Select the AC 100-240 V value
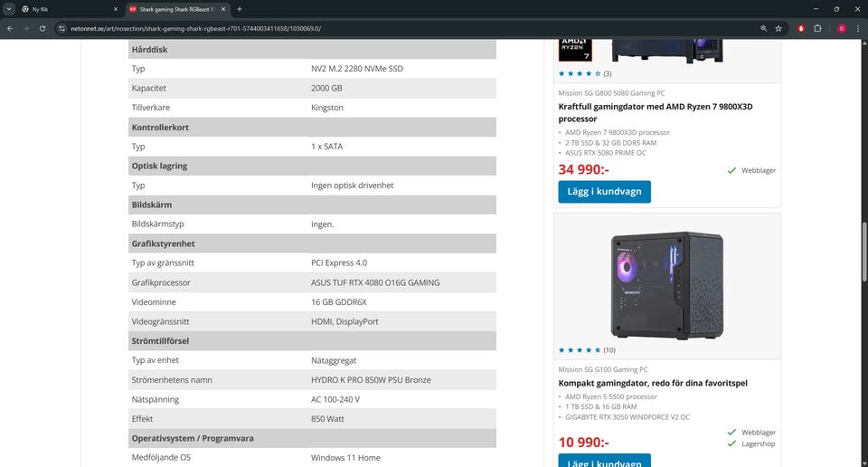Viewport: 868px width, 467px height. coord(335,399)
